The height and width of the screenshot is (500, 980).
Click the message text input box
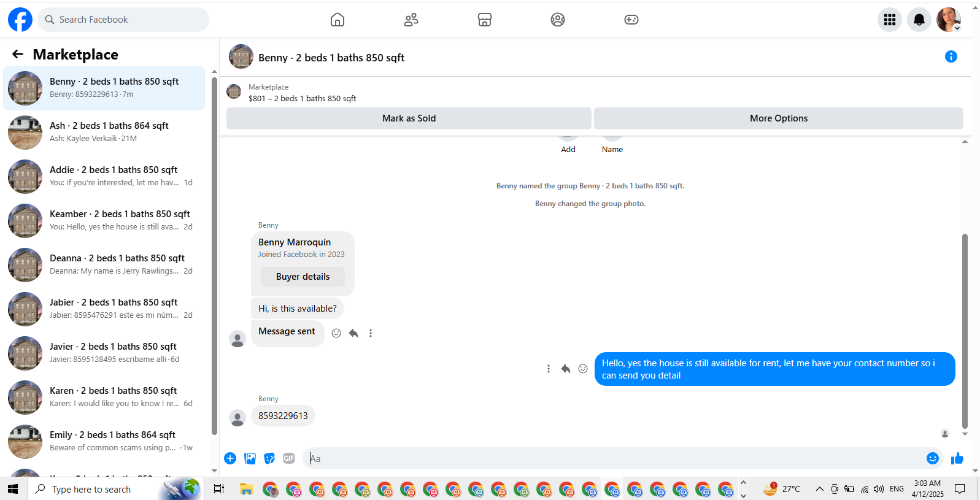tap(614, 458)
